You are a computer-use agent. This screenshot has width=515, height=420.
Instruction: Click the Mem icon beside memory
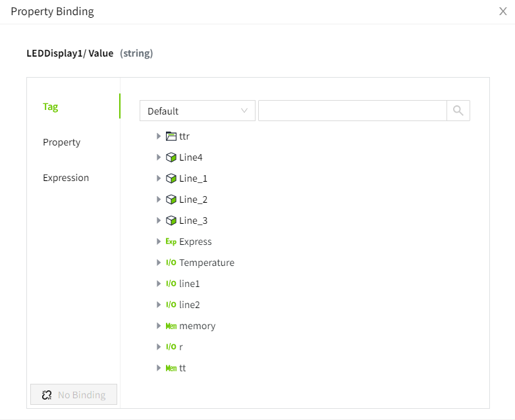coord(171,326)
